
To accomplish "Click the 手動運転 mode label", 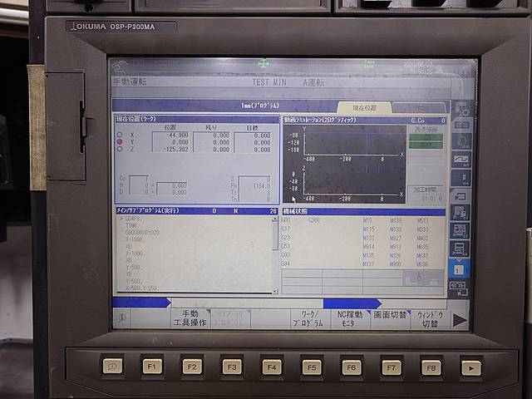I will tap(130, 82).
